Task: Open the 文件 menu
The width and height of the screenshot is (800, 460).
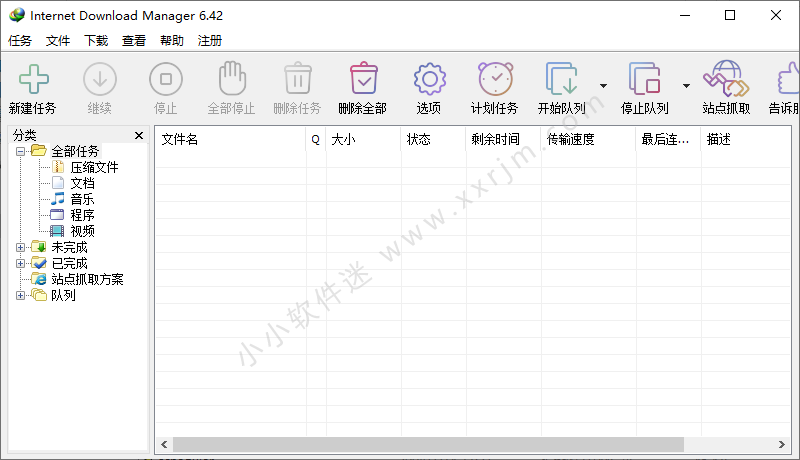Action: click(58, 41)
